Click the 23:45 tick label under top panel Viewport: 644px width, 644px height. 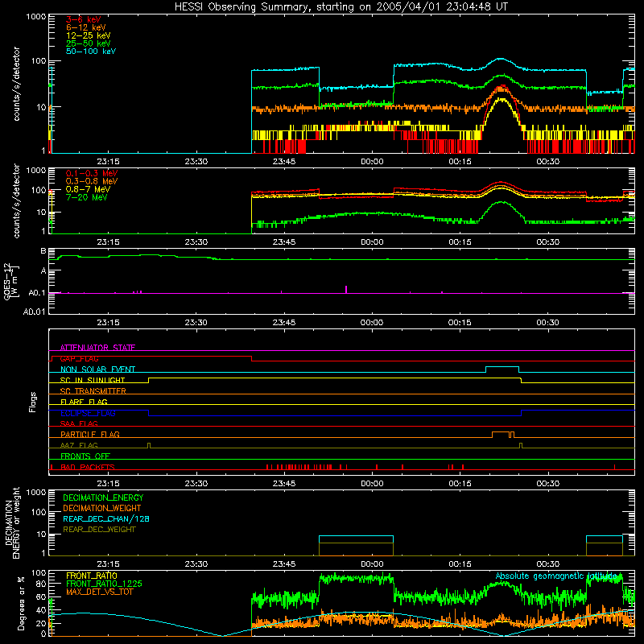(284, 162)
